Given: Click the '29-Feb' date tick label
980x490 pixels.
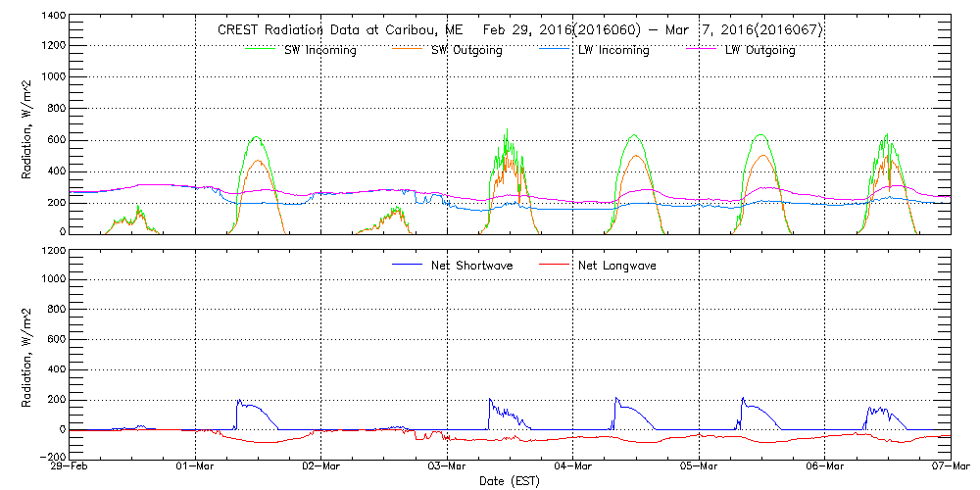Looking at the screenshot, I should pyautogui.click(x=71, y=466).
